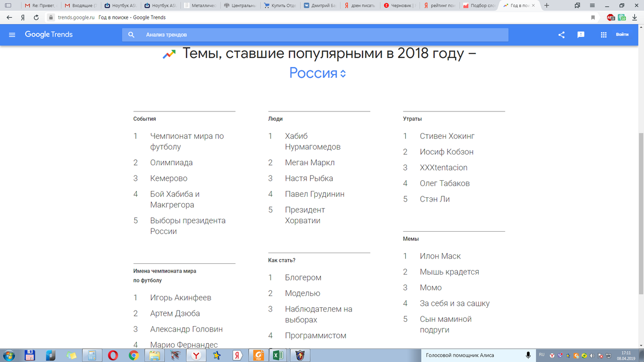Open the 'Олег Табаков' topic
Image resolution: width=644 pixels, height=362 pixels.
coord(444,183)
